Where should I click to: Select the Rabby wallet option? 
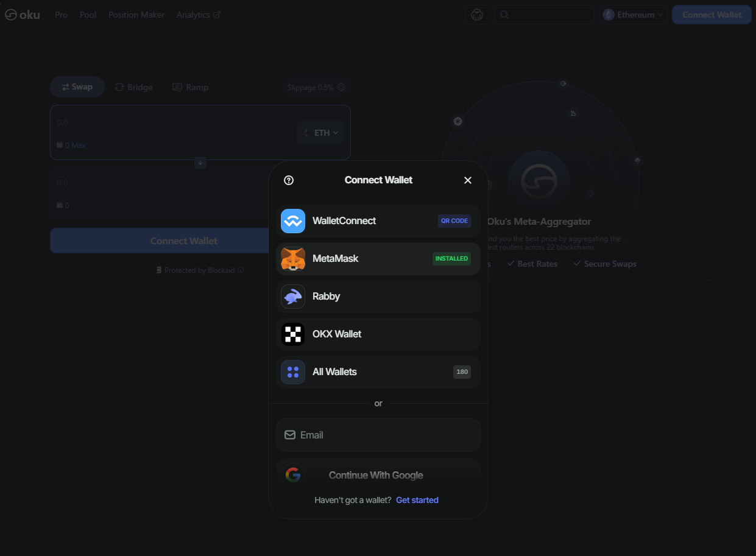tap(378, 297)
